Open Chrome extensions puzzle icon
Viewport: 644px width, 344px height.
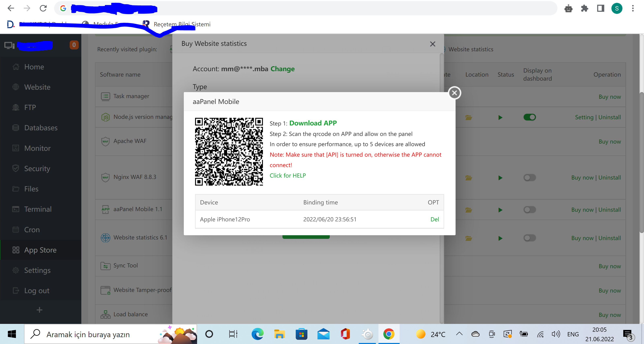pos(584,8)
